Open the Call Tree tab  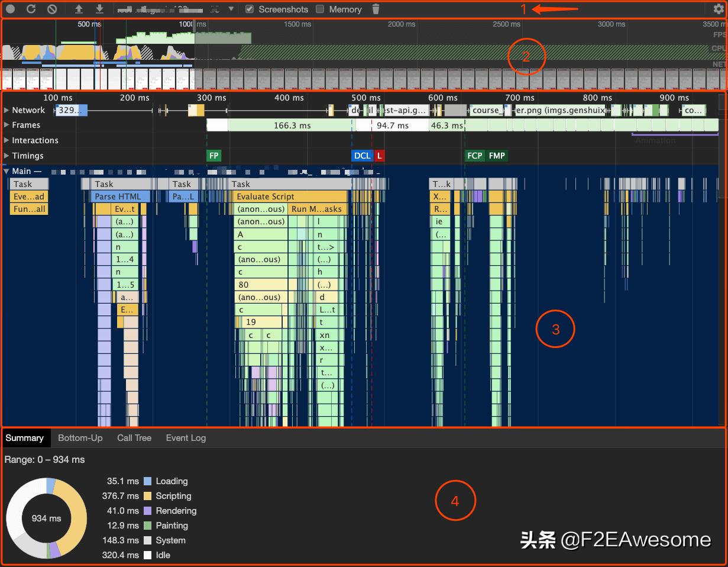134,438
